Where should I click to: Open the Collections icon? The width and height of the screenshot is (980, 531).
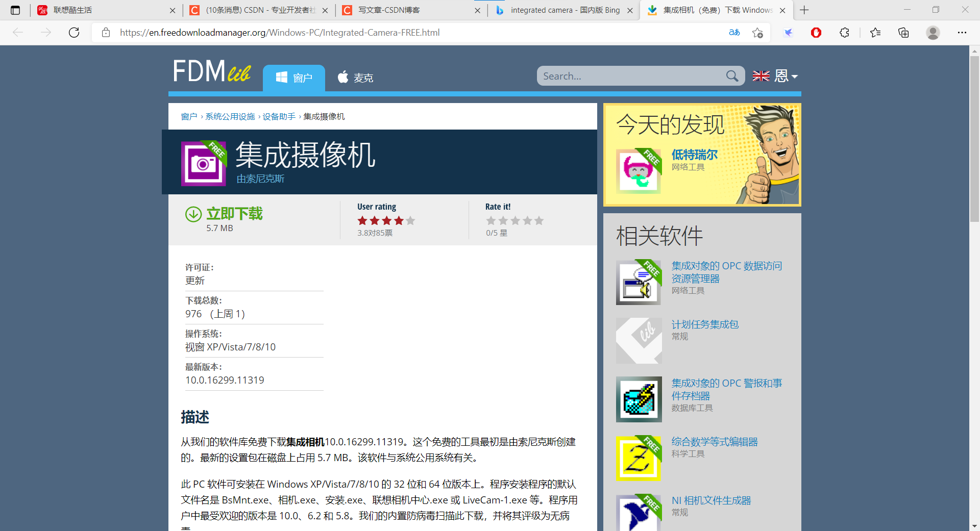coord(903,33)
